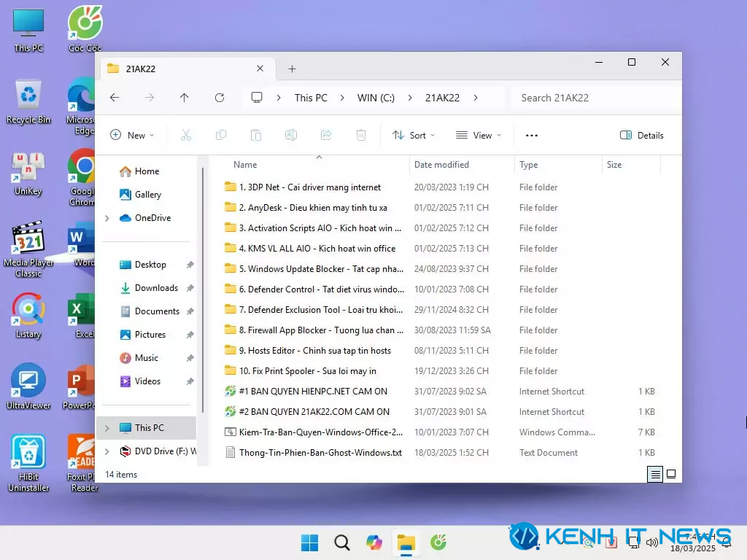The width and height of the screenshot is (747, 560).
Task: Expand chevron after This PC breadcrumb
Action: point(342,98)
